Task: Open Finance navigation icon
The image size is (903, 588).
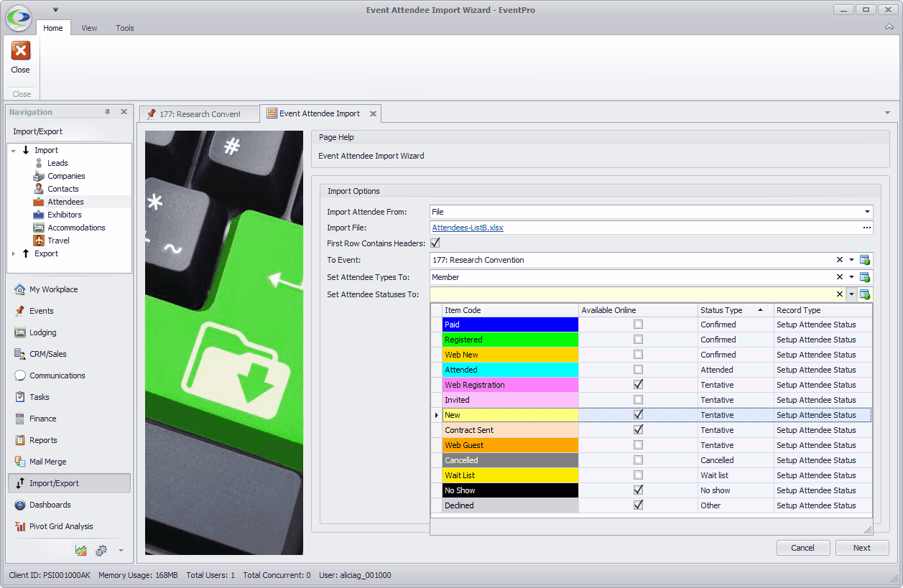Action: point(20,419)
